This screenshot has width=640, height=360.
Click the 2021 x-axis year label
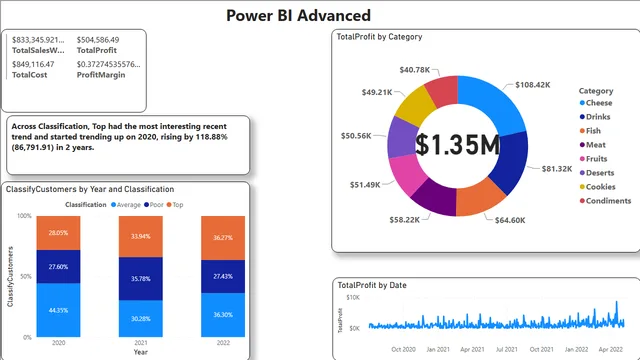(x=141, y=343)
